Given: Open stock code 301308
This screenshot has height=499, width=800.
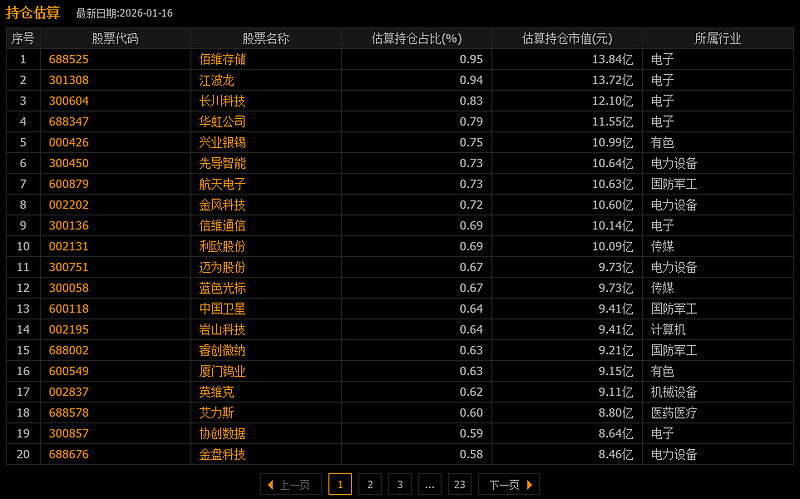Looking at the screenshot, I should point(69,80).
